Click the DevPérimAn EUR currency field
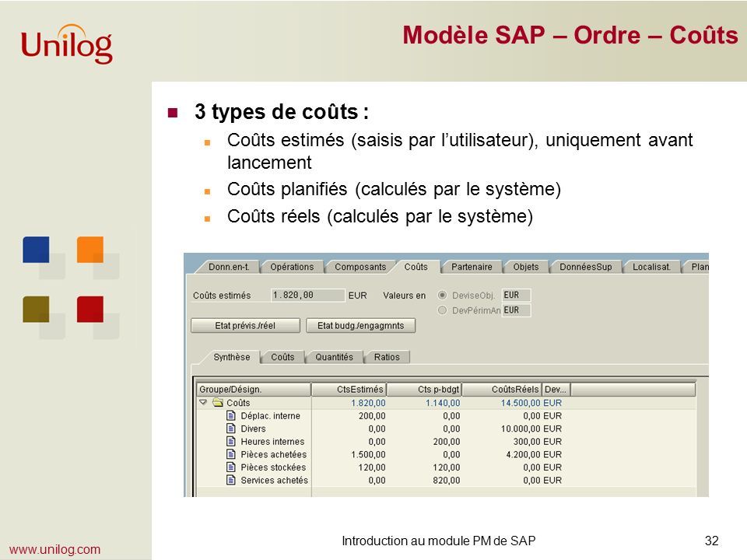This screenshot has height=560, width=747. [x=517, y=310]
